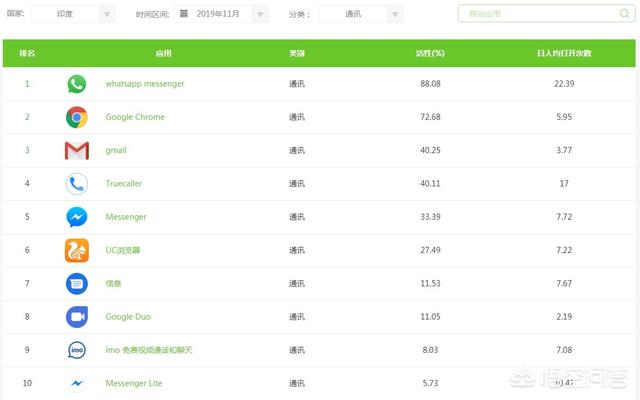Image resolution: width=640 pixels, height=400 pixels.
Task: Click the imo chat bubble icon
Action: (x=77, y=350)
